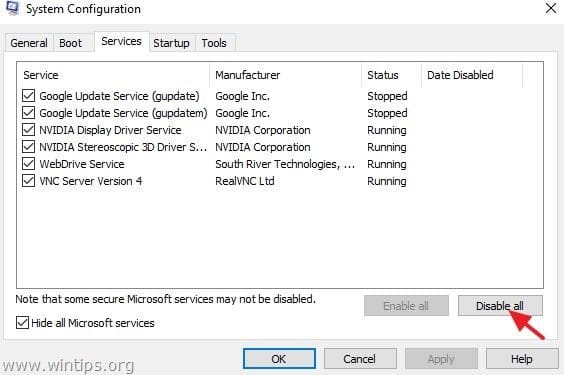The image size is (564, 375).
Task: Confirm with the OK button
Action: (x=279, y=358)
